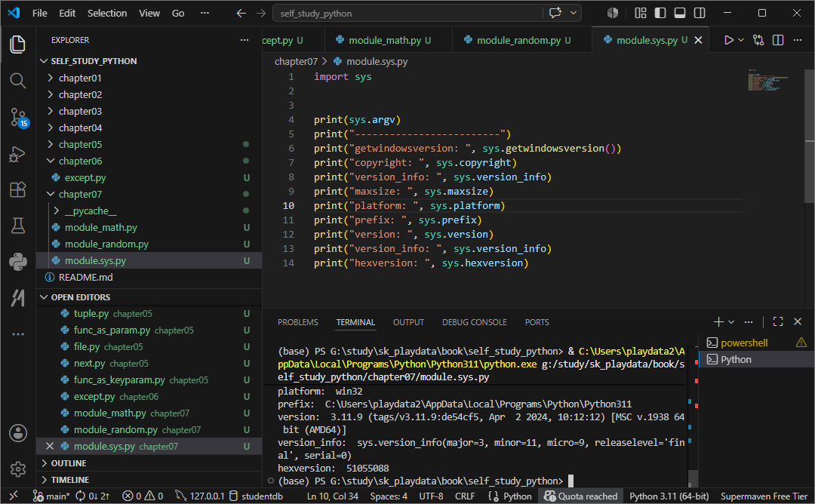Open errors and warnings count in status bar
Image resolution: width=815 pixels, height=504 pixels.
click(143, 496)
